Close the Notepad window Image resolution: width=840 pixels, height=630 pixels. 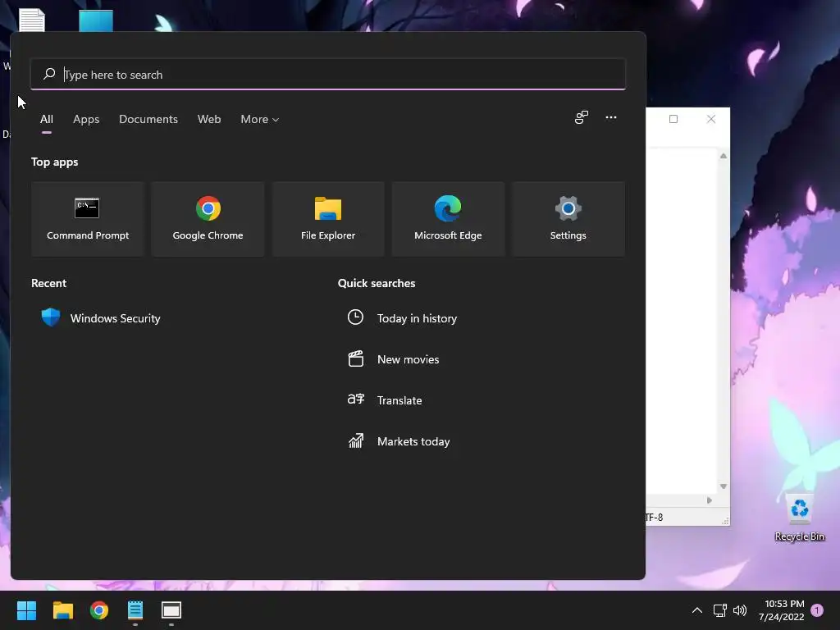coord(711,119)
